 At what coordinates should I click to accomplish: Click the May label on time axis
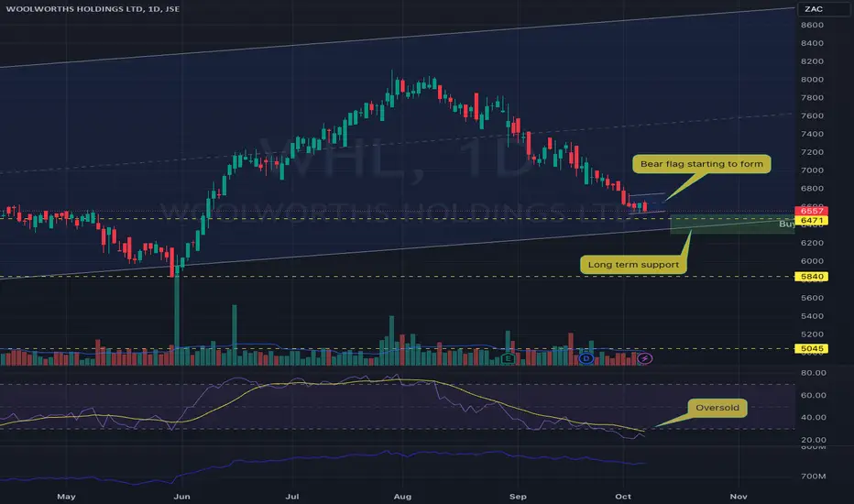[x=67, y=497]
